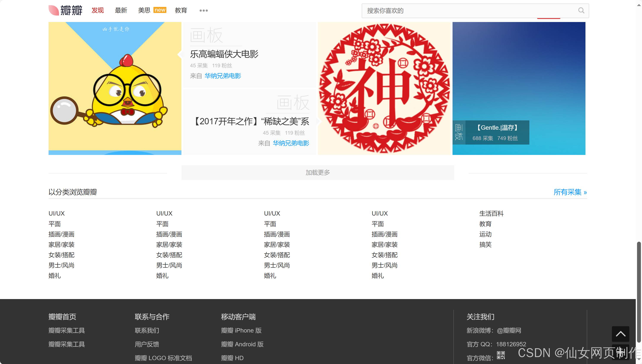
Task: Open the 最新 navigation item
Action: 121,10
